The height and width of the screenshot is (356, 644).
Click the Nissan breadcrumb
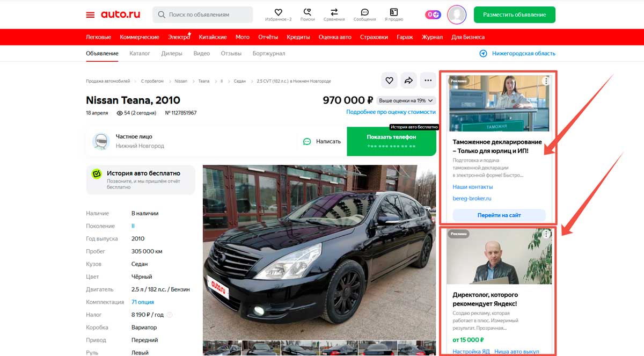(x=181, y=81)
